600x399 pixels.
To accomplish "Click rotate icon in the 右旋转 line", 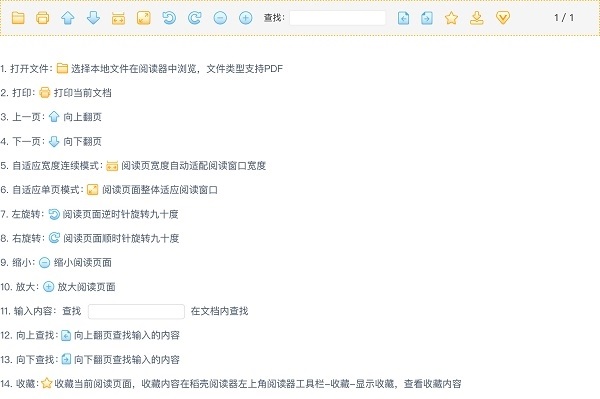I will [54, 238].
